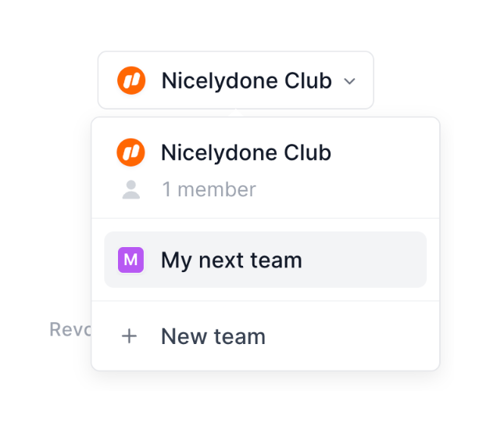Click the purple M team avatar
The width and height of the screenshot is (504, 441).
click(x=130, y=260)
